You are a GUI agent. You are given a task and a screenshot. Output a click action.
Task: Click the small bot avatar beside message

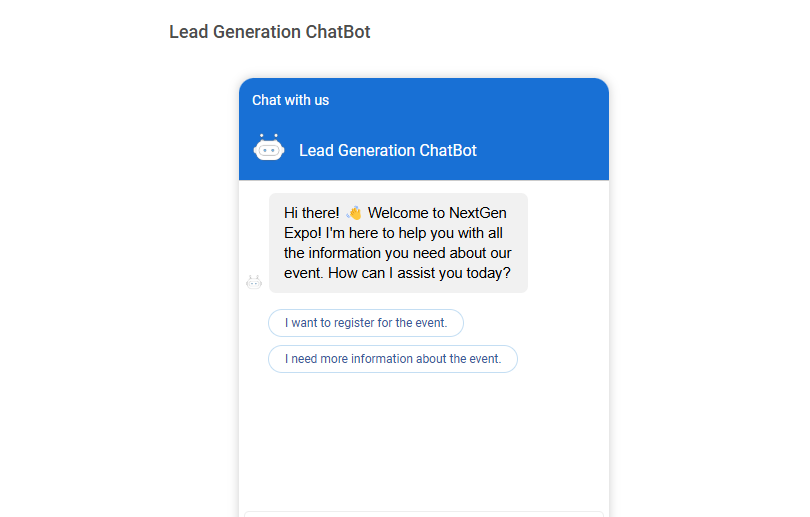pos(254,282)
